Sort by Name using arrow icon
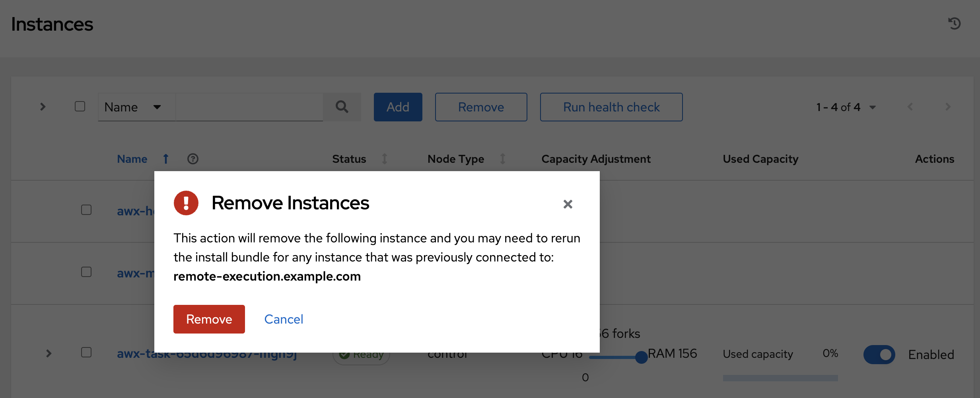 coord(166,159)
